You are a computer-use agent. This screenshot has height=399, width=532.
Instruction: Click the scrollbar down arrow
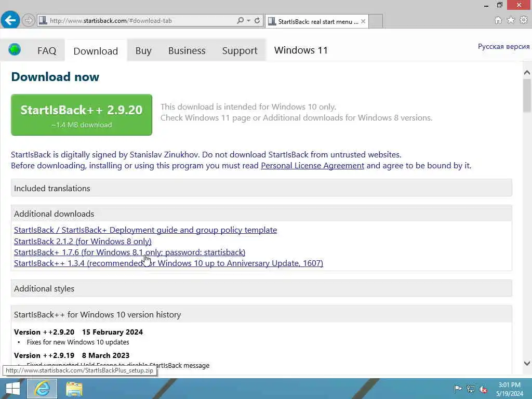click(x=527, y=363)
